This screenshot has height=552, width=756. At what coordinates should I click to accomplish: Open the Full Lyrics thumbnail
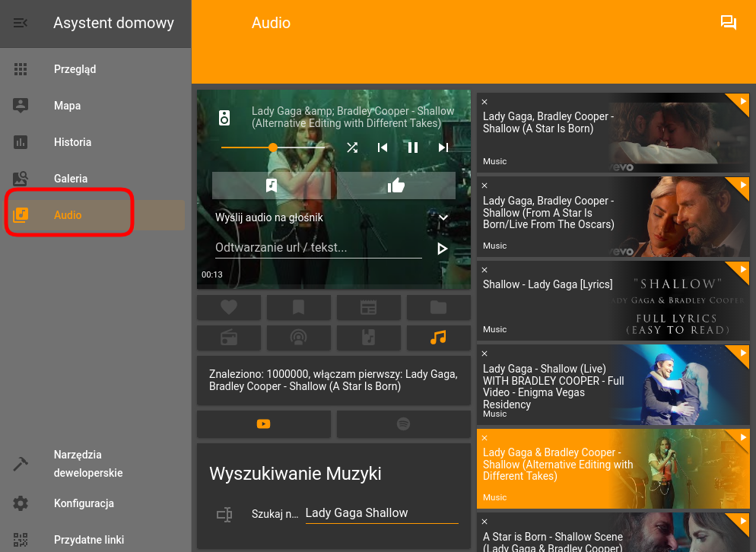678,301
